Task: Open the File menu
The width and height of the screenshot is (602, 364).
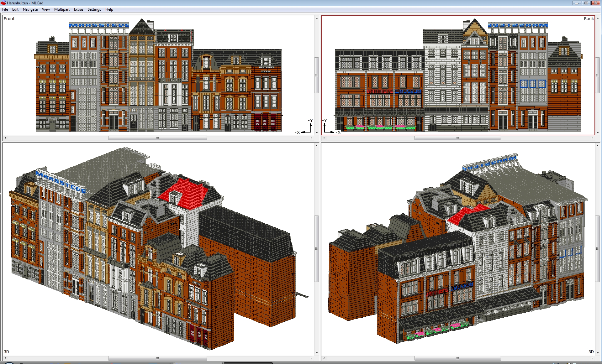Action: tap(5, 9)
